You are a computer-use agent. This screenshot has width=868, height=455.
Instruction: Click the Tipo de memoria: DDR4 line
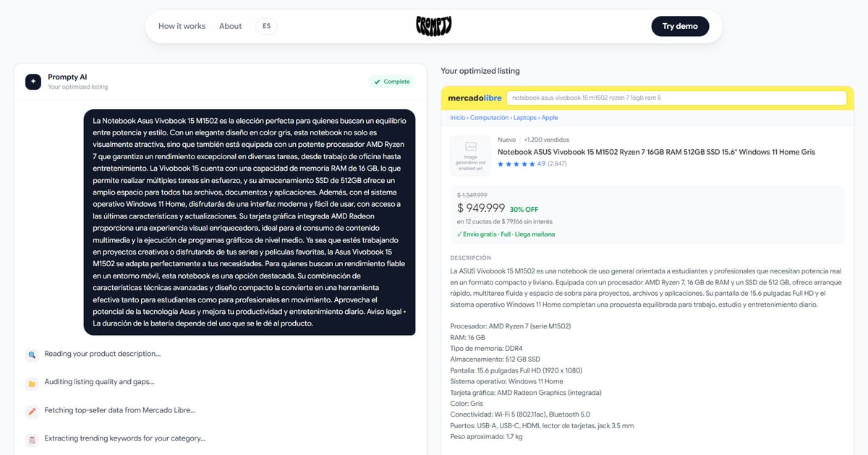[x=487, y=348]
